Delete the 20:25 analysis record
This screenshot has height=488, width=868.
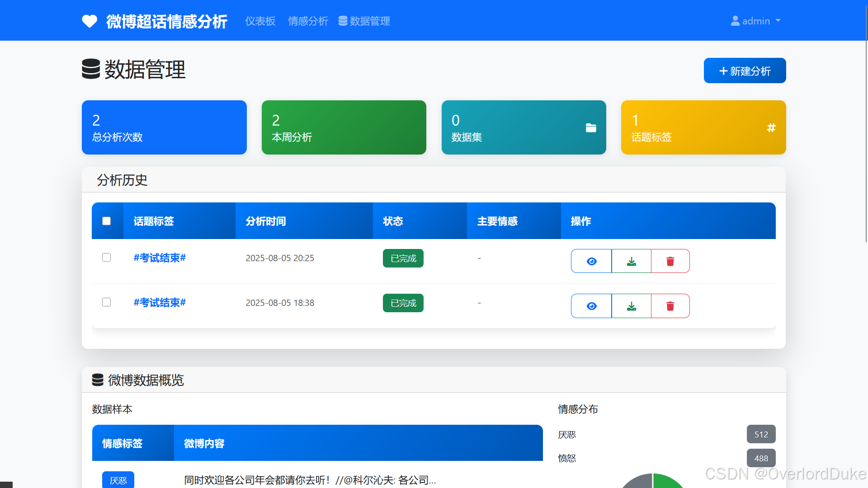670,261
